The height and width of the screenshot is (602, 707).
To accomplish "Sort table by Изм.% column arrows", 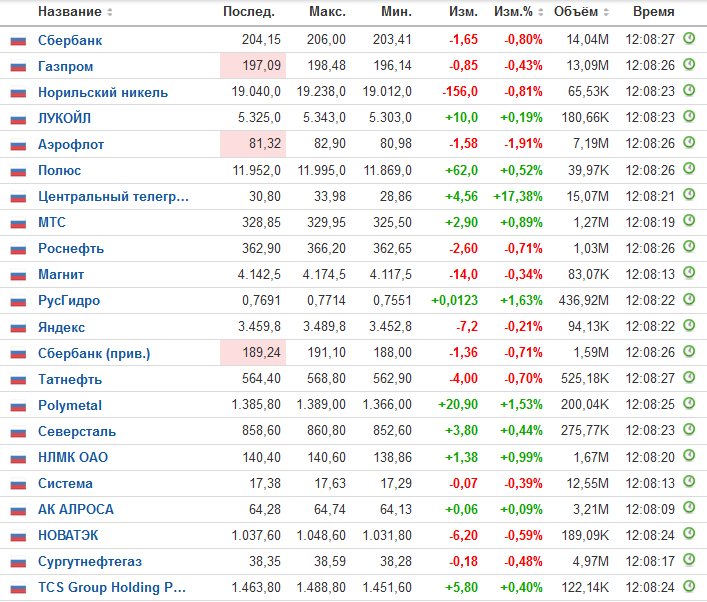I will [x=540, y=12].
